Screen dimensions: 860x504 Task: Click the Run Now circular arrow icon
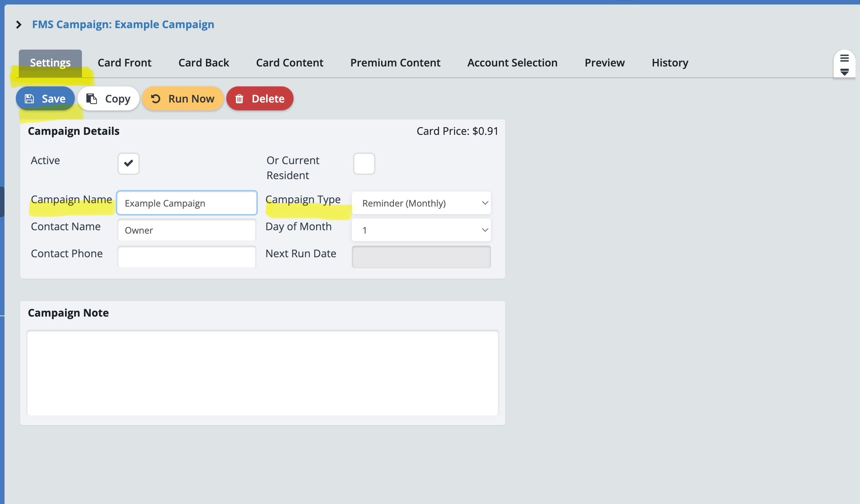(156, 99)
